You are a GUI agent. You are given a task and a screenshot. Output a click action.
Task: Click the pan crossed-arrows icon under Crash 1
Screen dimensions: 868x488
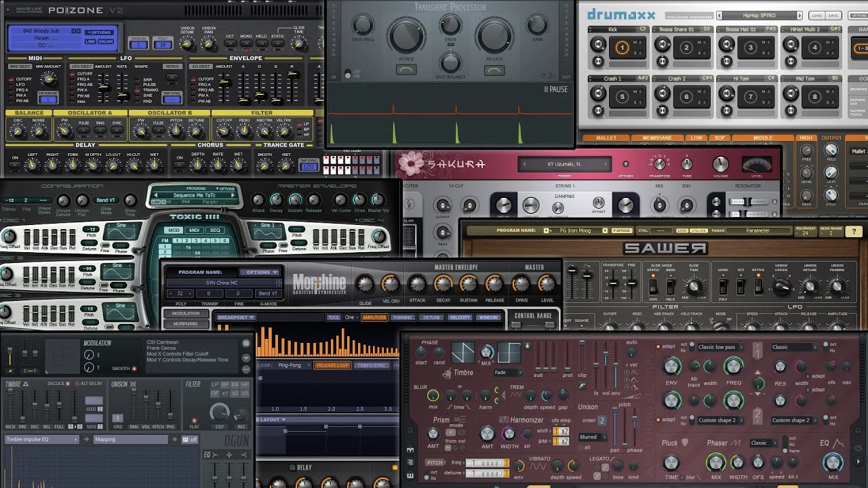point(598,110)
